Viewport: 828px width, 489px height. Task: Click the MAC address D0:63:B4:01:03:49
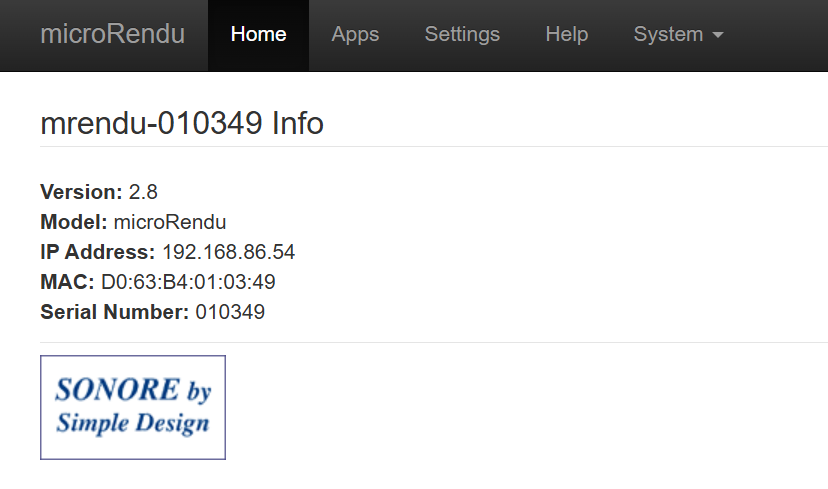[x=188, y=282]
